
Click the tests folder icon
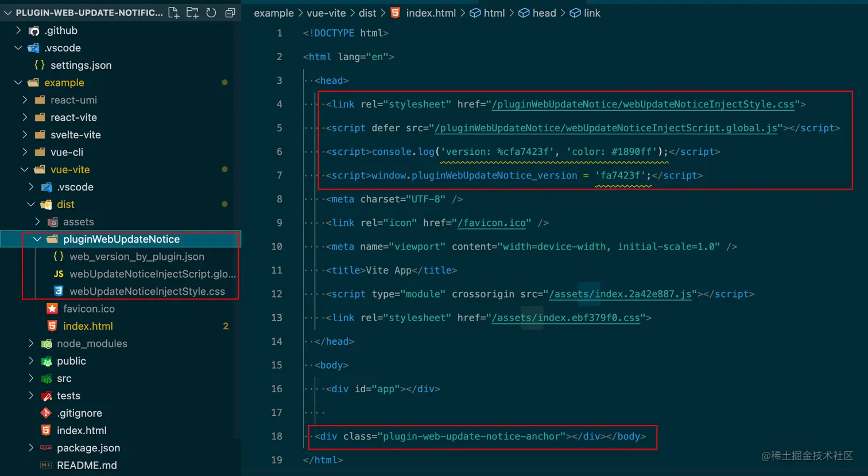click(x=46, y=396)
